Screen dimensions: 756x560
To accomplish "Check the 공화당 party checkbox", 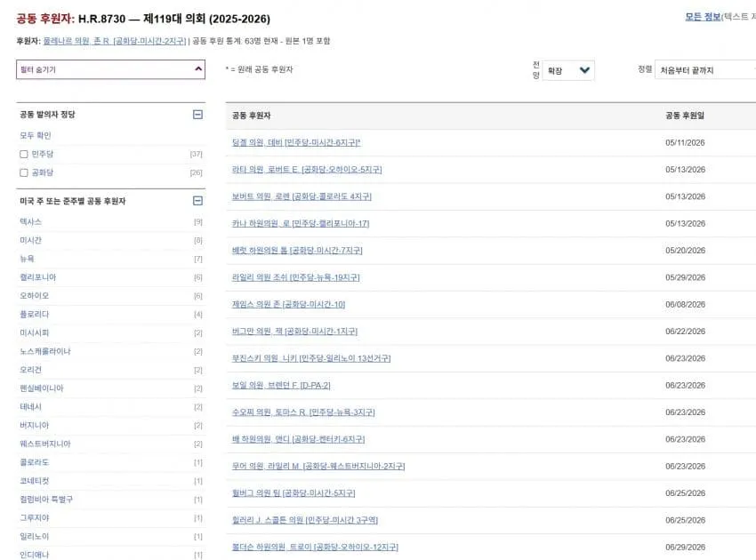I will pos(24,172).
